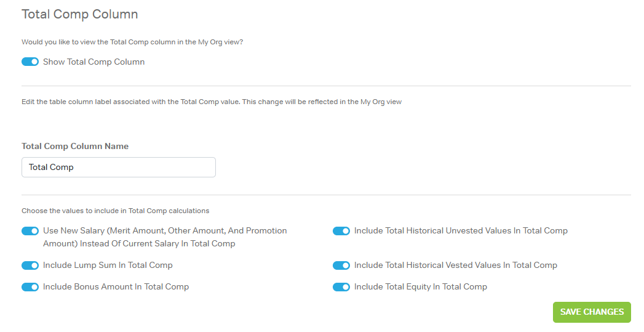Viewport: 644px width, 332px height.
Task: Click the 'Include Lump Sum In Total Comp' label
Action: pos(108,265)
